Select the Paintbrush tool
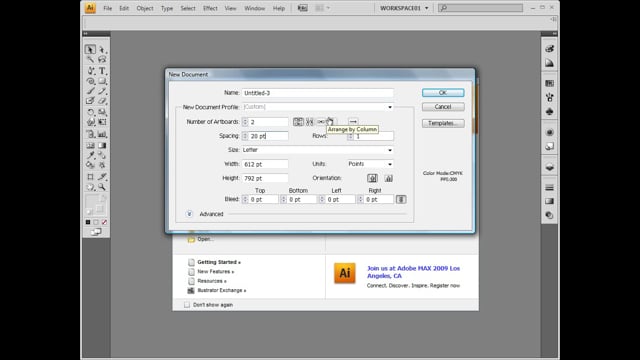640x360 pixels. (90, 91)
